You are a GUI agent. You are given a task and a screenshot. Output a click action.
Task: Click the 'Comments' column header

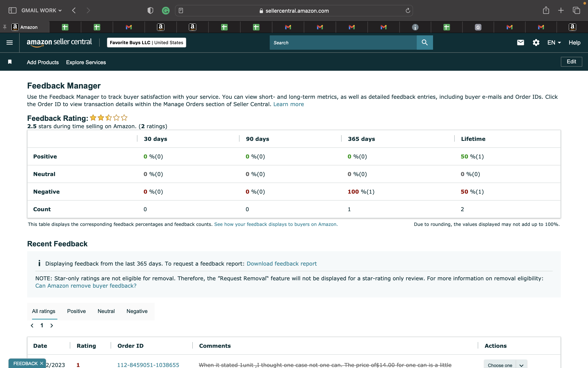point(215,346)
